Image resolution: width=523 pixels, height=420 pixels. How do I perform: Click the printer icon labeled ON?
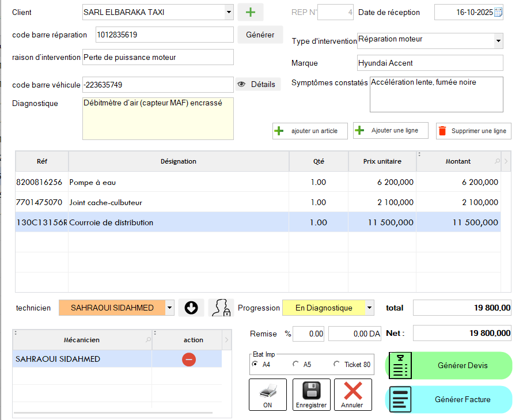point(267,395)
